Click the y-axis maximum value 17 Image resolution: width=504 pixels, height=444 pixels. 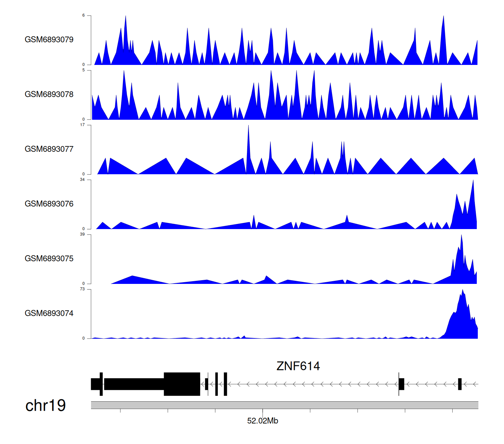click(x=82, y=125)
